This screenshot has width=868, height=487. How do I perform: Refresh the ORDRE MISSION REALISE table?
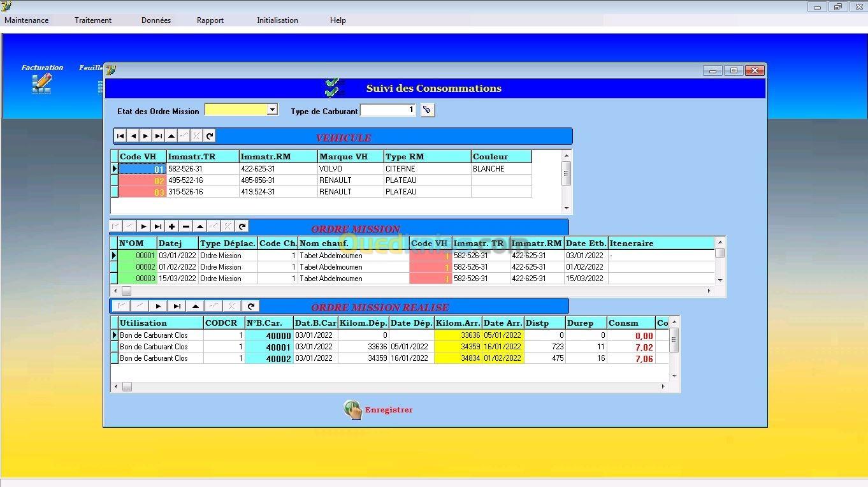(251, 306)
